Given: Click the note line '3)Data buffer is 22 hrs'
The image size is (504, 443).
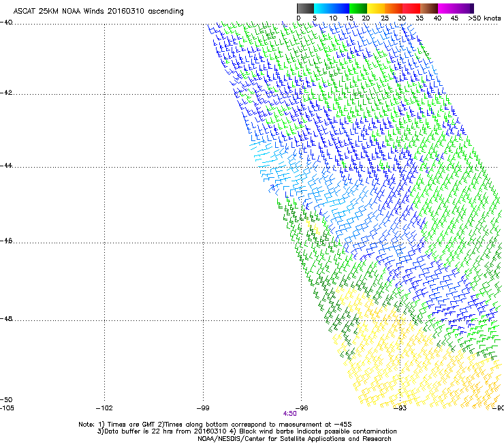Looking at the screenshot, I should pos(247,431).
